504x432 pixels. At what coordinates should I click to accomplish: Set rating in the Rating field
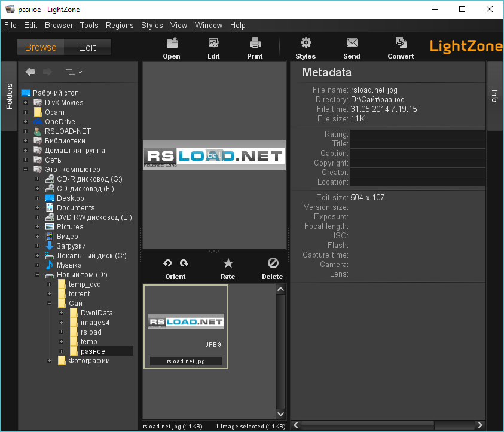tap(417, 134)
